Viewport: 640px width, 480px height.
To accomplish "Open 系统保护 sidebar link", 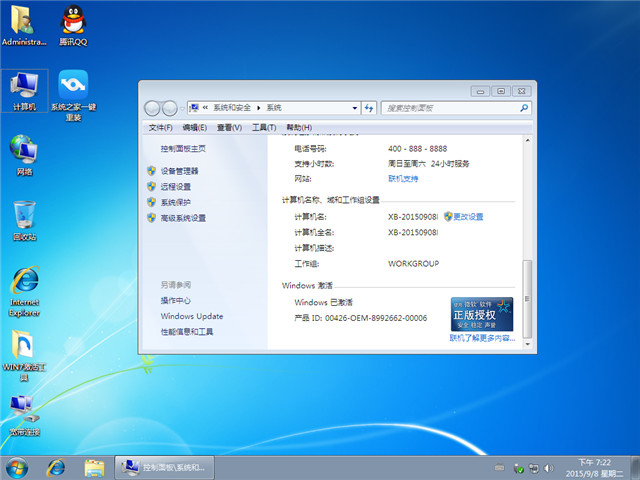I will 176,202.
